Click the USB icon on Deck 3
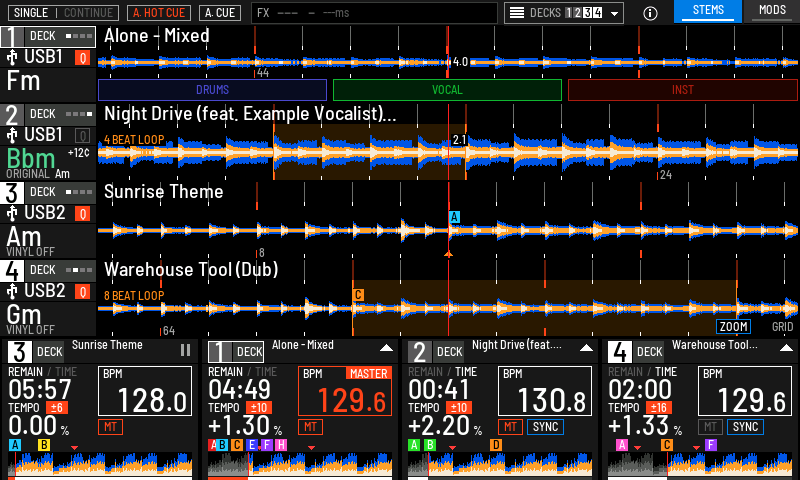The width and height of the screenshot is (800, 480). pos(12,214)
